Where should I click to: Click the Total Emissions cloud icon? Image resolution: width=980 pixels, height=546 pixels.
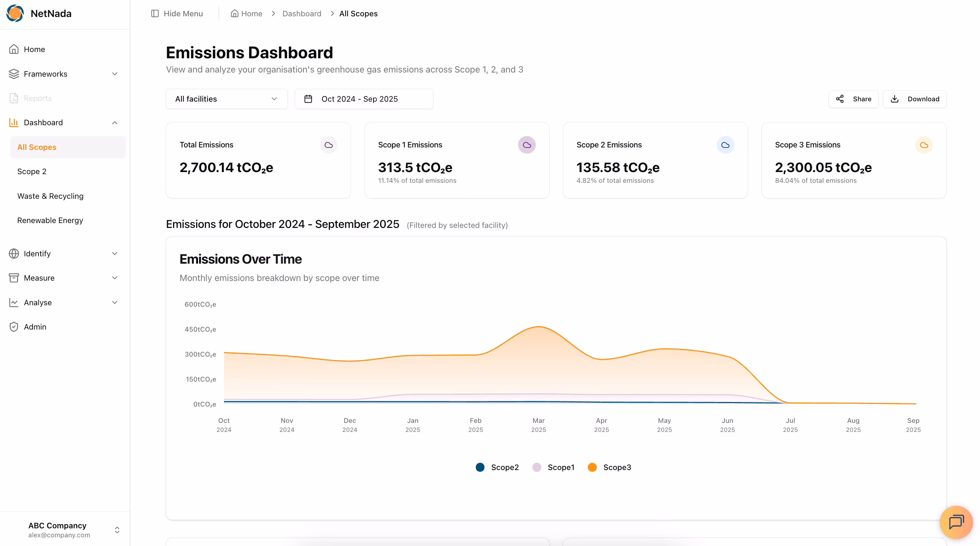(x=328, y=145)
